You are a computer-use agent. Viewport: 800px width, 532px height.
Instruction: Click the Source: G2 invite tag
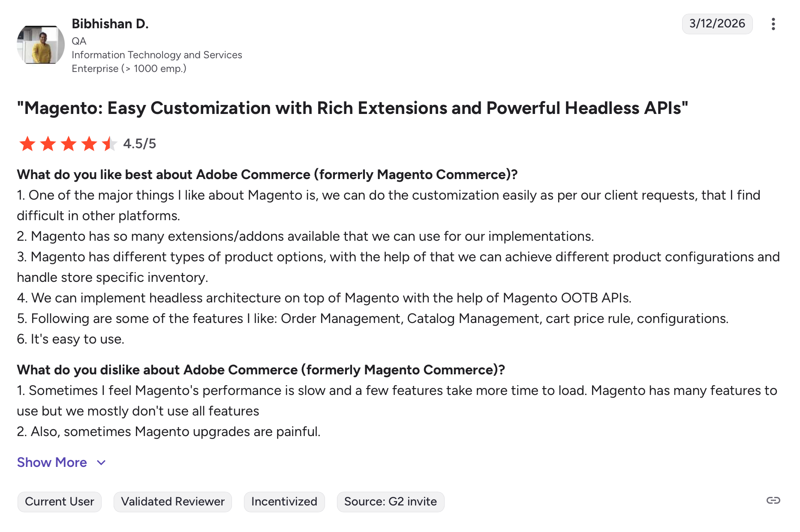point(390,502)
